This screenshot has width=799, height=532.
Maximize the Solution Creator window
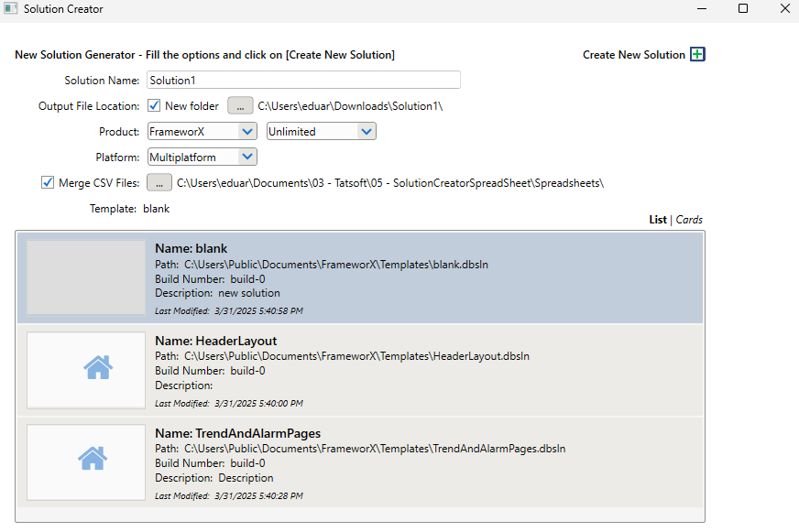pyautogui.click(x=743, y=9)
